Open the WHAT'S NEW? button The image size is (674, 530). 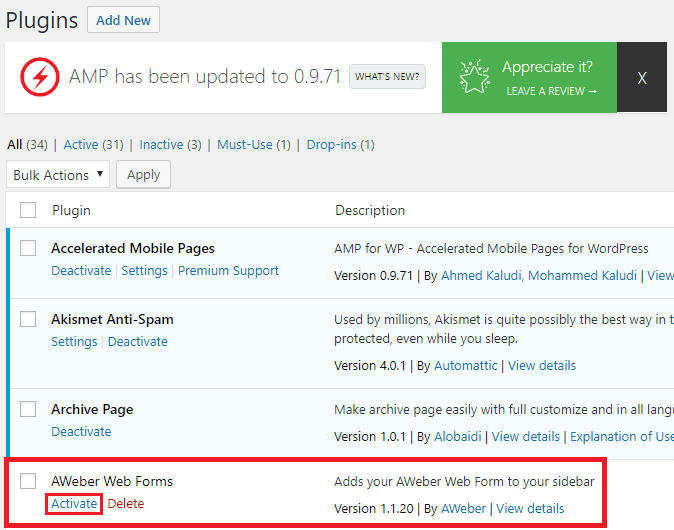point(387,77)
